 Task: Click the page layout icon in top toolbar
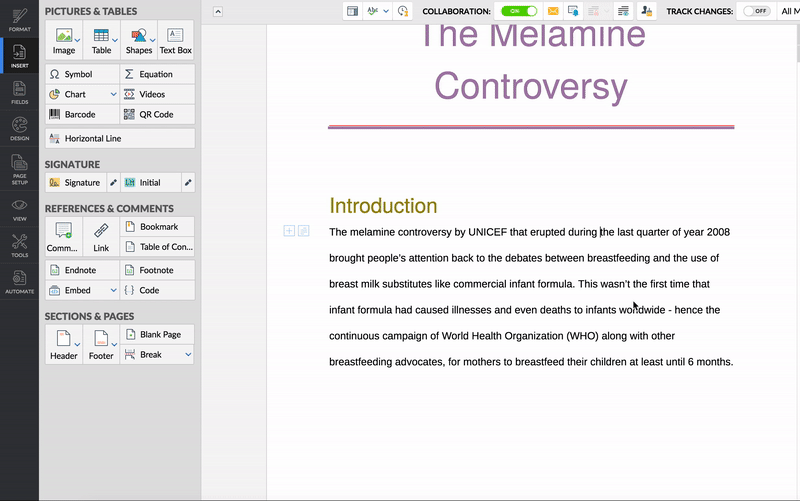pos(352,11)
